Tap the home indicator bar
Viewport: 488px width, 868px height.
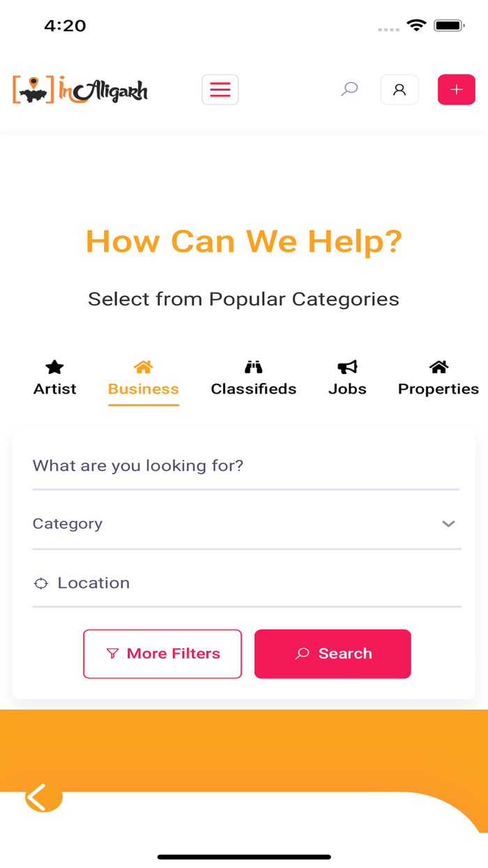click(244, 857)
